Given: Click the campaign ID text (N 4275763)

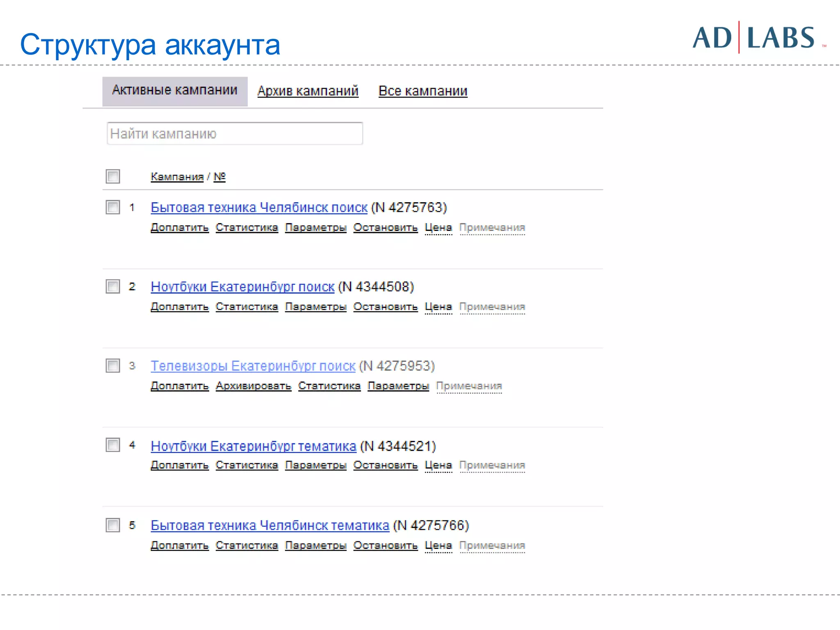Looking at the screenshot, I should pyautogui.click(x=409, y=208).
